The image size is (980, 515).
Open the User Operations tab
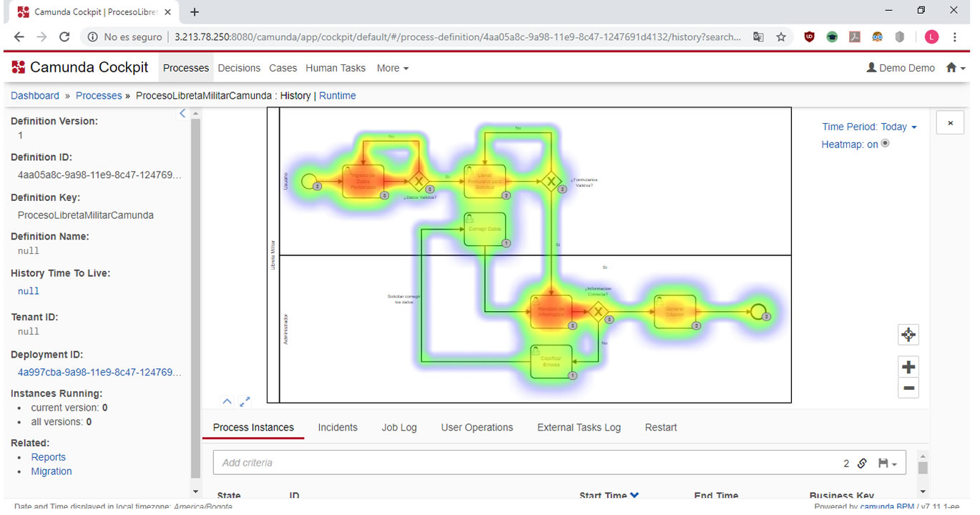(x=477, y=427)
